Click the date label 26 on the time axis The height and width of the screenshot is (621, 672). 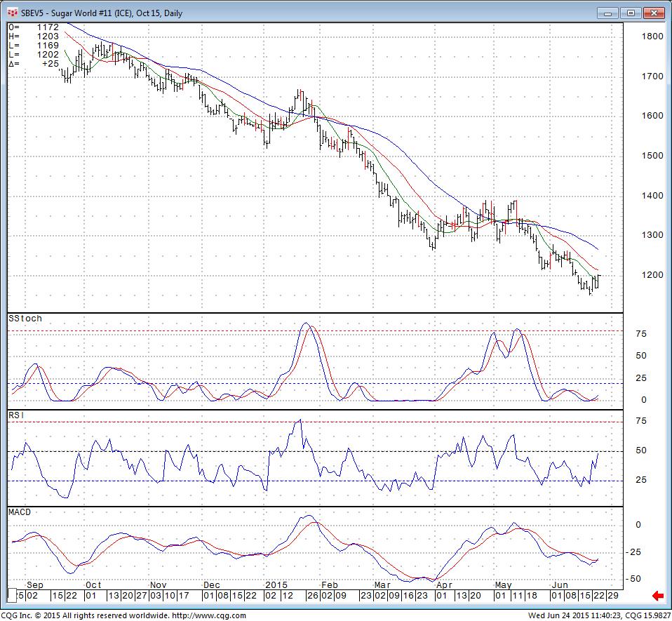[314, 596]
